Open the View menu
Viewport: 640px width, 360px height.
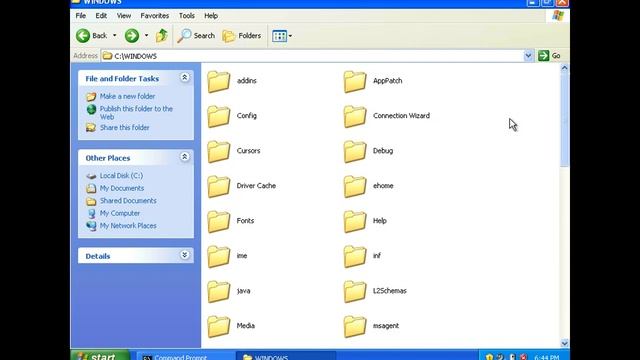coord(124,16)
